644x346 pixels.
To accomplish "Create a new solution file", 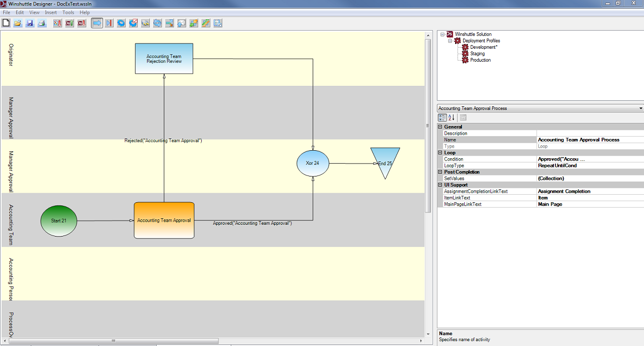I will (x=6, y=23).
